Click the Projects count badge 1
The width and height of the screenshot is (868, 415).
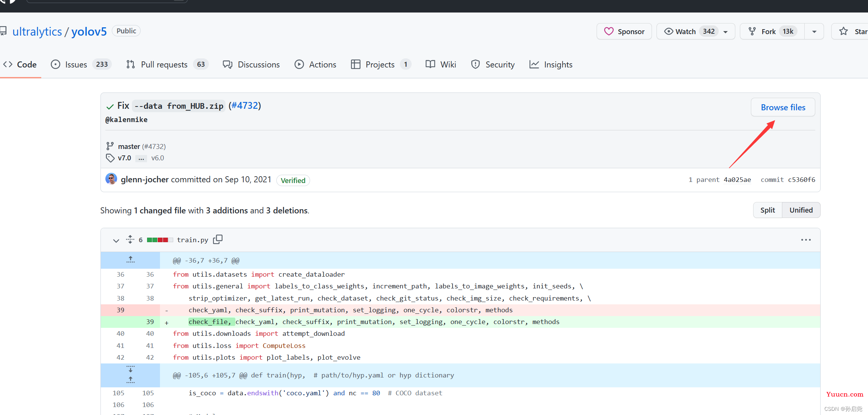coord(406,64)
